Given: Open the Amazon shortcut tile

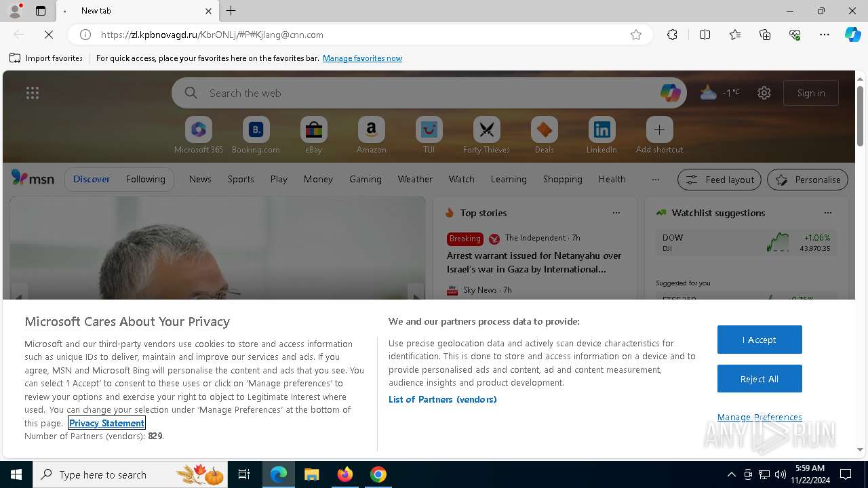Looking at the screenshot, I should 371,136.
